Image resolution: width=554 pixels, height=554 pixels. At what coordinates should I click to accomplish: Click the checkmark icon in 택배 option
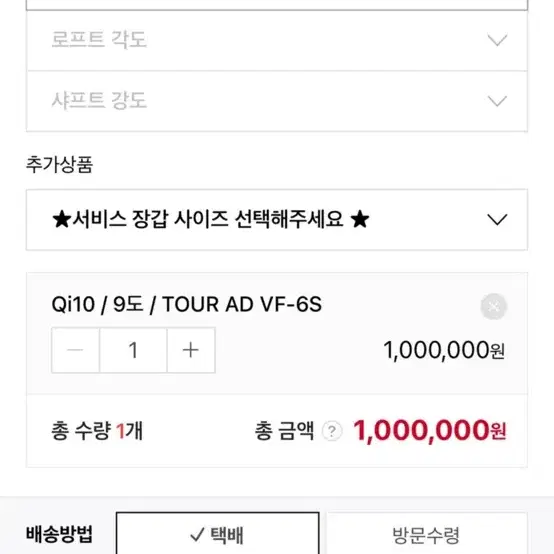point(197,535)
